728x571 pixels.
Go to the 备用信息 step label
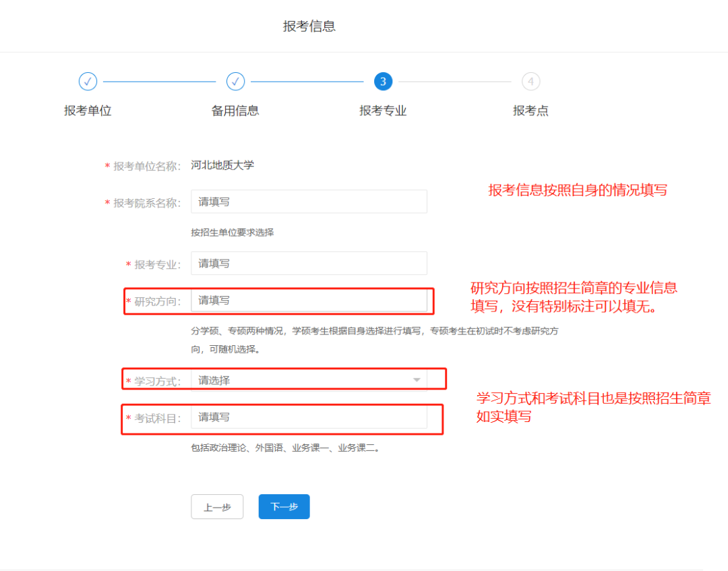[x=235, y=111]
